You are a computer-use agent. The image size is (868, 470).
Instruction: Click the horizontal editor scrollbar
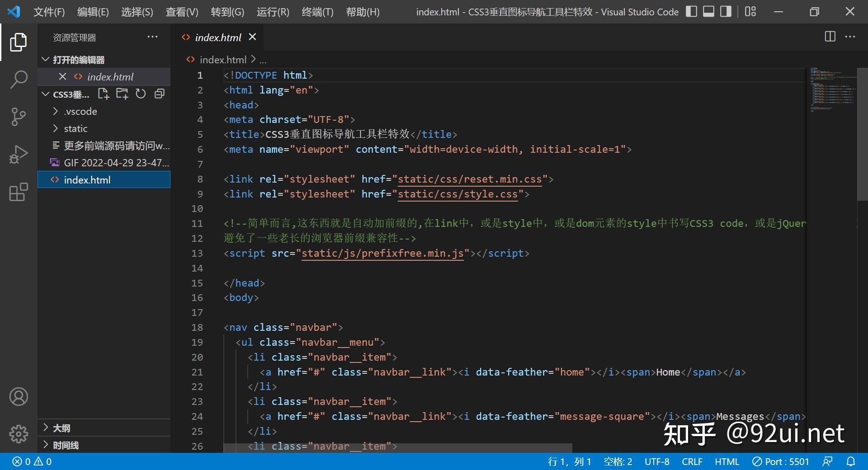click(x=398, y=448)
